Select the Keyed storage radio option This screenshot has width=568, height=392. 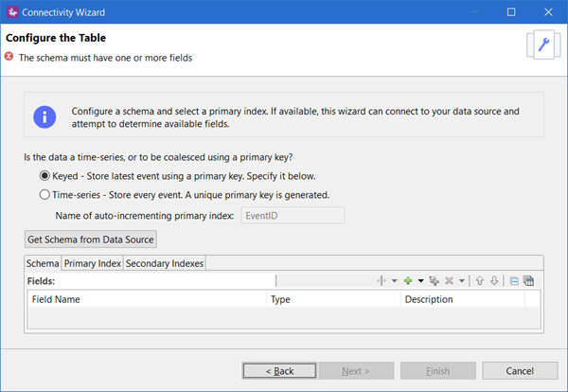point(44,176)
